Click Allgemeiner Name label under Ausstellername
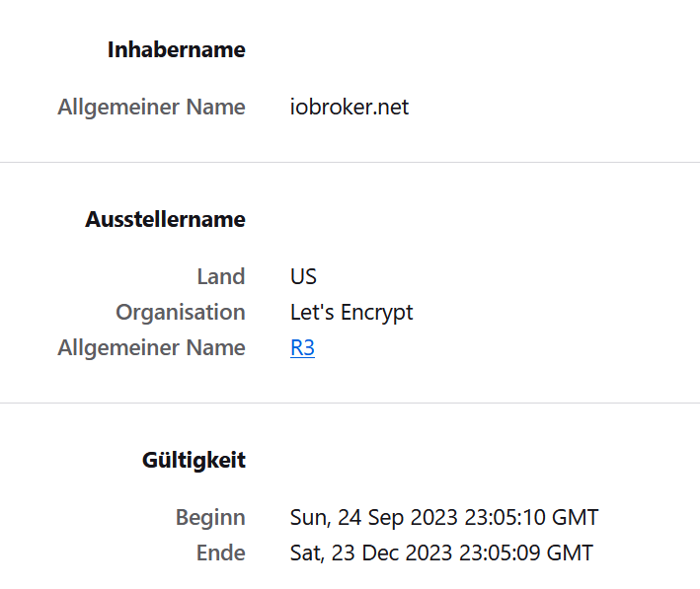The height and width of the screenshot is (589, 700). 151,347
